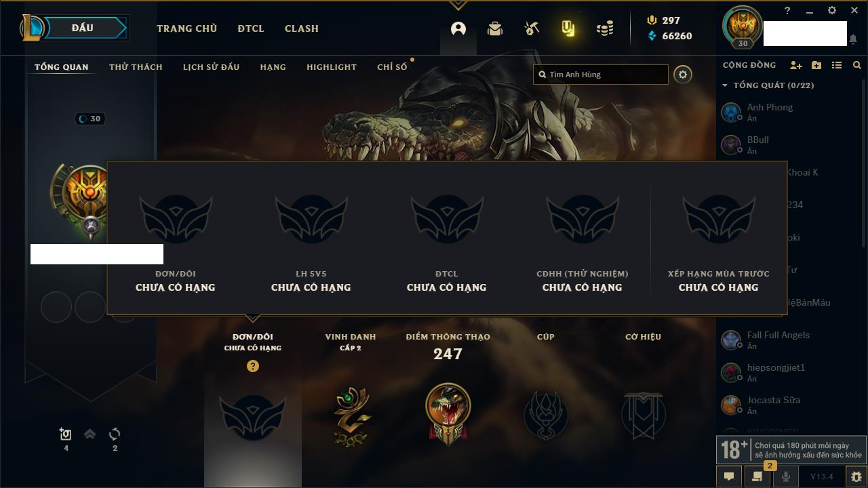Open the Collection backpack icon
The image size is (868, 488).
pos(495,29)
